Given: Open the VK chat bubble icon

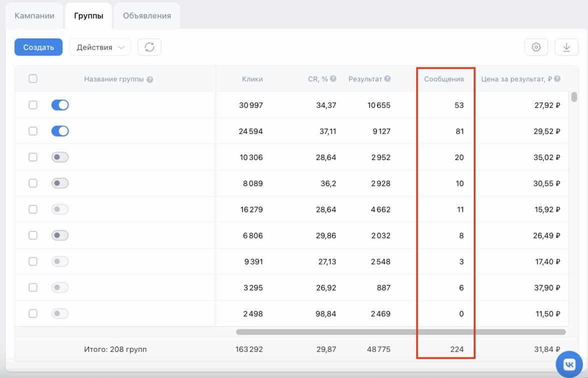Looking at the screenshot, I should (x=569, y=364).
